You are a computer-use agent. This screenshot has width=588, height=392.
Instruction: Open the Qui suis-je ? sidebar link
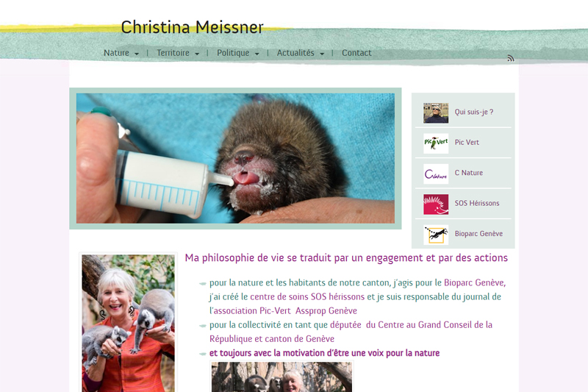pyautogui.click(x=474, y=112)
